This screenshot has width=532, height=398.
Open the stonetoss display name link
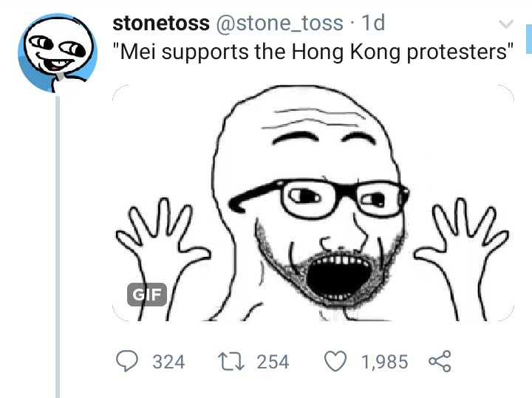coord(161,23)
